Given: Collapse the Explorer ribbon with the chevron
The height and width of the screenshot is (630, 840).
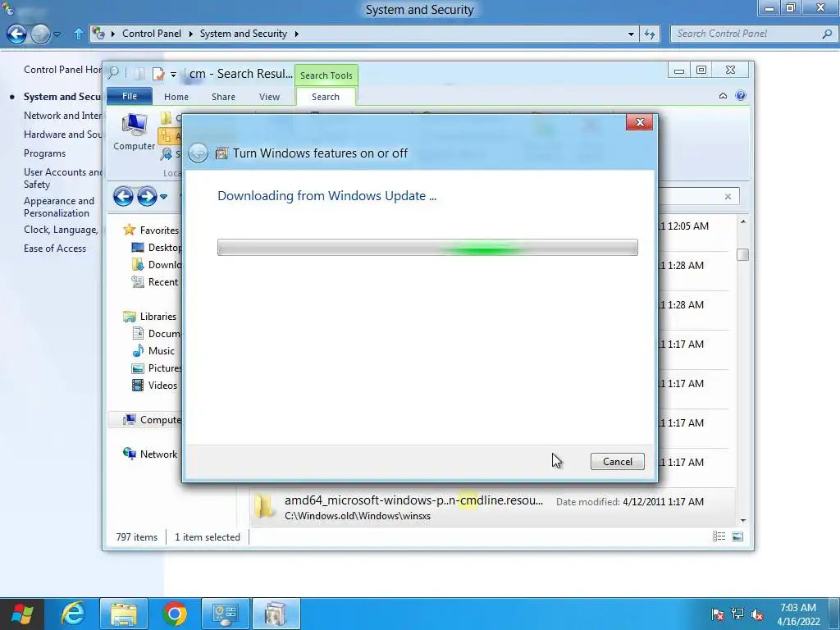Looking at the screenshot, I should tap(723, 96).
